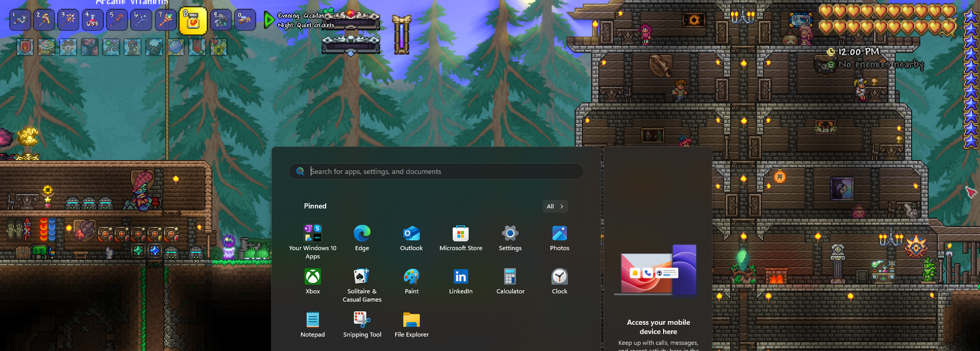The image size is (980, 351).
Task: Launch Edge from pinned apps
Action: point(362,238)
